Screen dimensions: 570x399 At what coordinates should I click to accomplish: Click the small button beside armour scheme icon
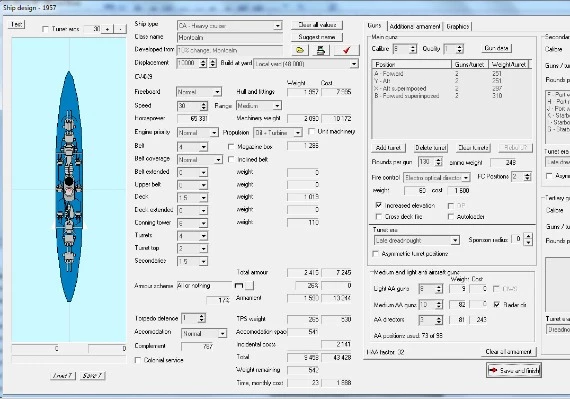249,286
